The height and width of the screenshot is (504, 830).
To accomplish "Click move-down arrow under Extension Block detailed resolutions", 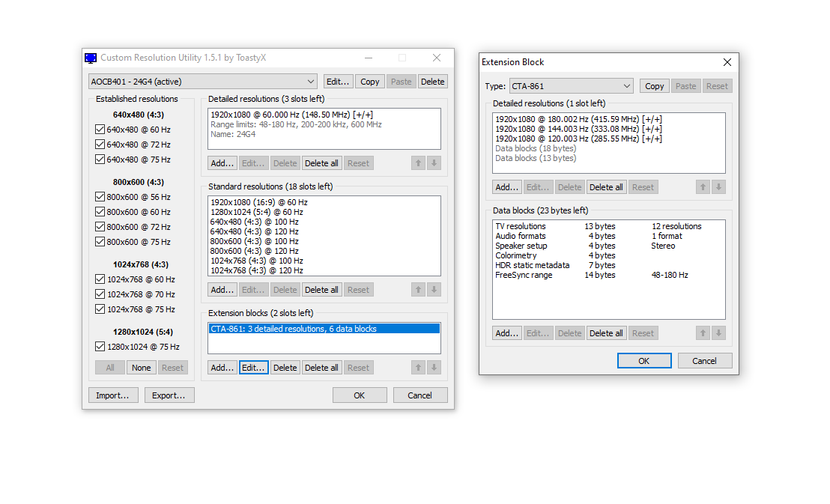I will pyautogui.click(x=718, y=187).
